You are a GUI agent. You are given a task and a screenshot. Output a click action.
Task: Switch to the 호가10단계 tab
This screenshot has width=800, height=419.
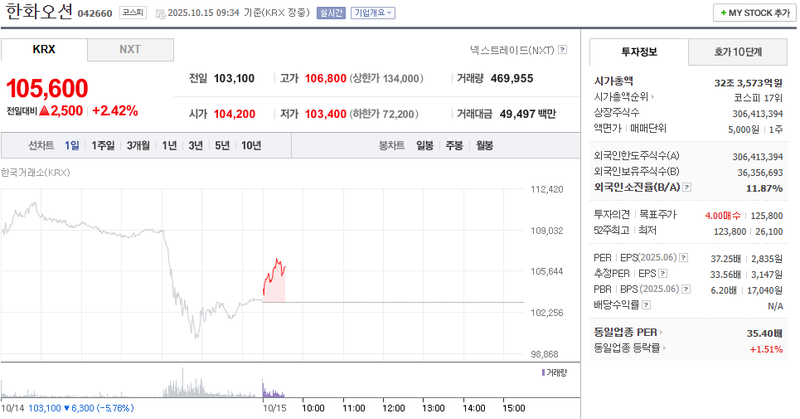click(738, 51)
